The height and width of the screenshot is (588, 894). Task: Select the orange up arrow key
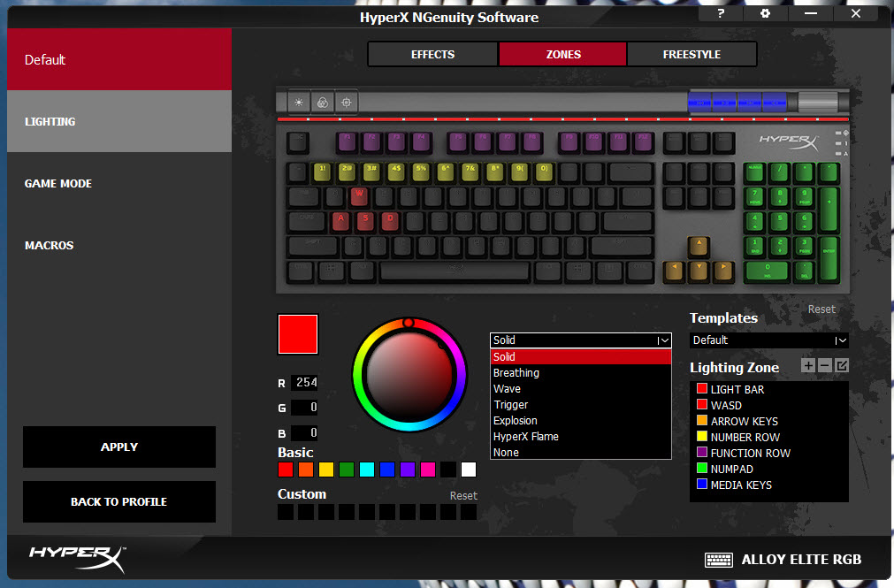tap(699, 247)
